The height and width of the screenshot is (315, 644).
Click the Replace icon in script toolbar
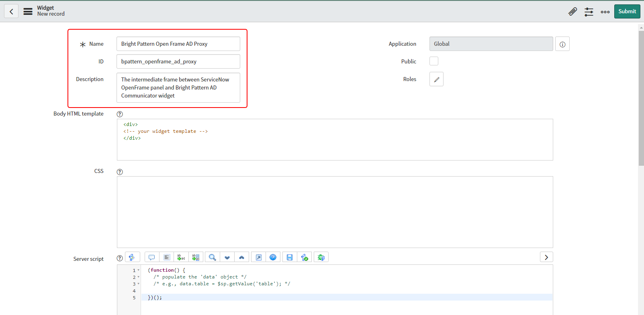[x=181, y=257]
